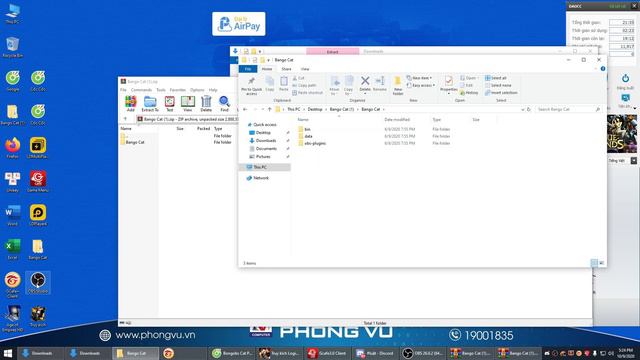Click Copy path in the Clipboard group

point(304,85)
